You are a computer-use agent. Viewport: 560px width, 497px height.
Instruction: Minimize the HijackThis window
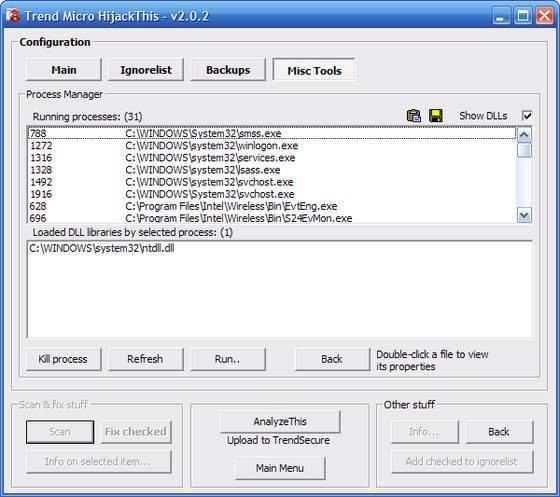[501, 16]
